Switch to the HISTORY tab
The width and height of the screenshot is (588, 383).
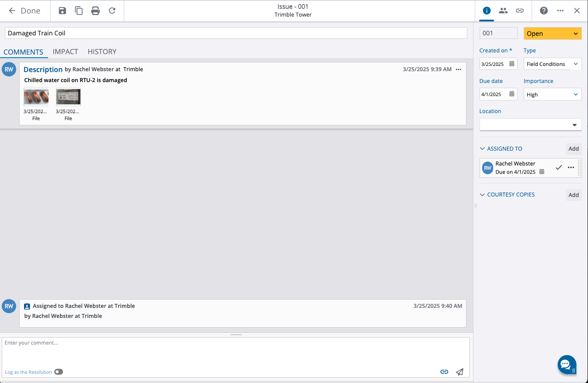pos(102,52)
